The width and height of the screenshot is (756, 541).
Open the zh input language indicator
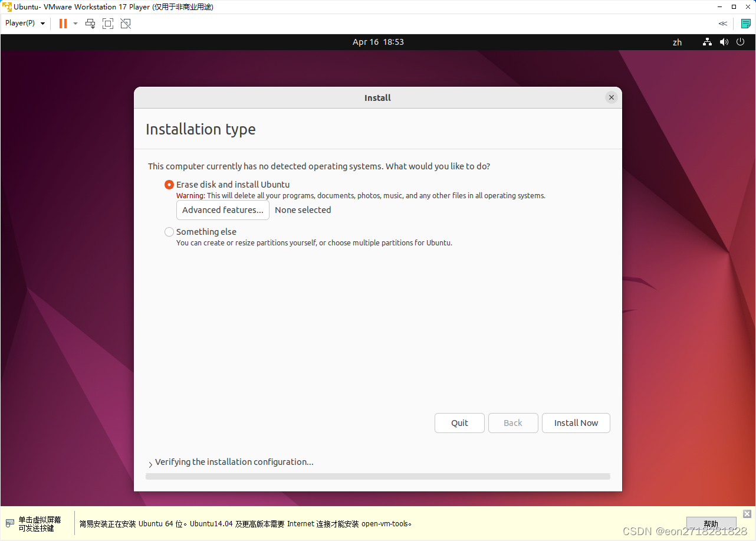[x=677, y=42]
